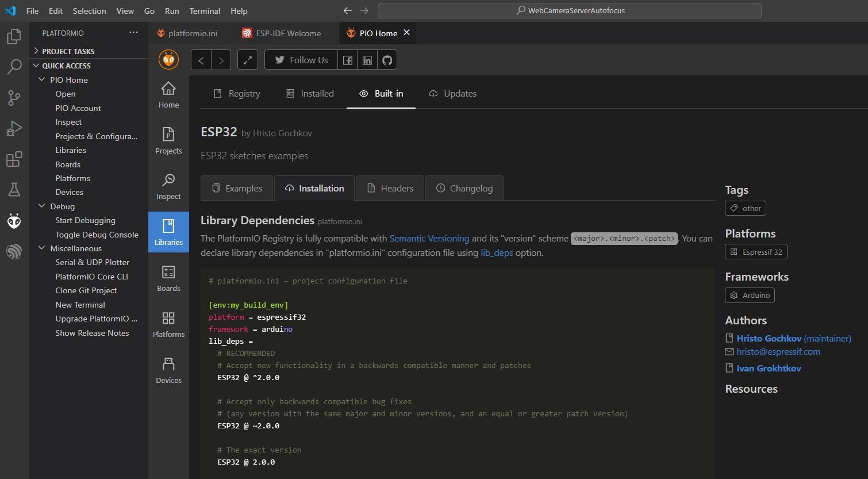
Task: Show the Changelog tab of ESP32 library
Action: [464, 188]
